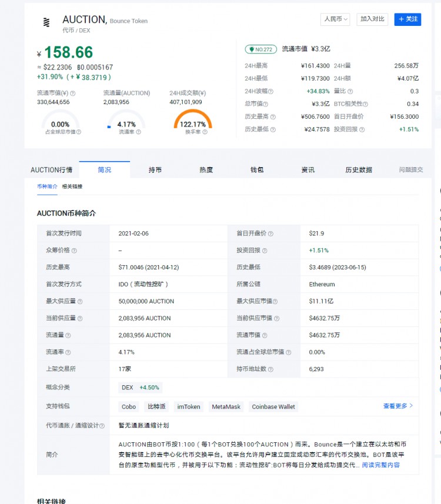Click help icon next to 投资回报 in stats panel

click(362, 129)
